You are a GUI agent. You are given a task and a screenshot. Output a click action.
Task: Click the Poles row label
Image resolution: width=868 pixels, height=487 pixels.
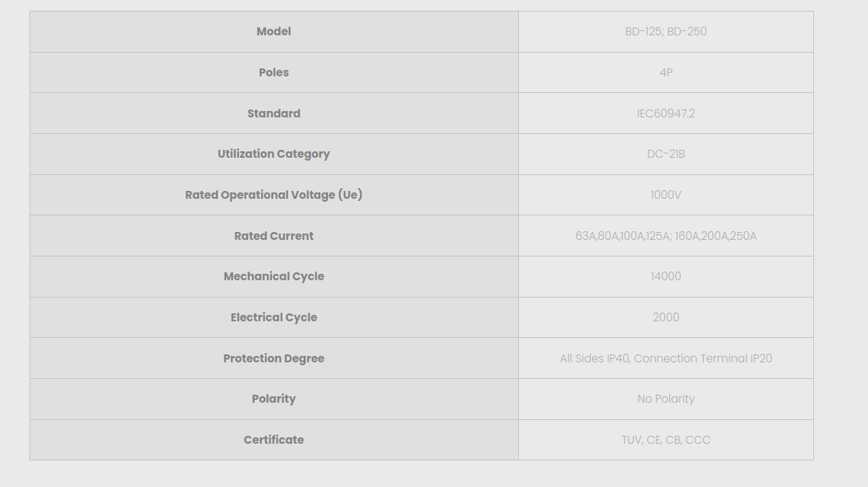click(x=273, y=73)
